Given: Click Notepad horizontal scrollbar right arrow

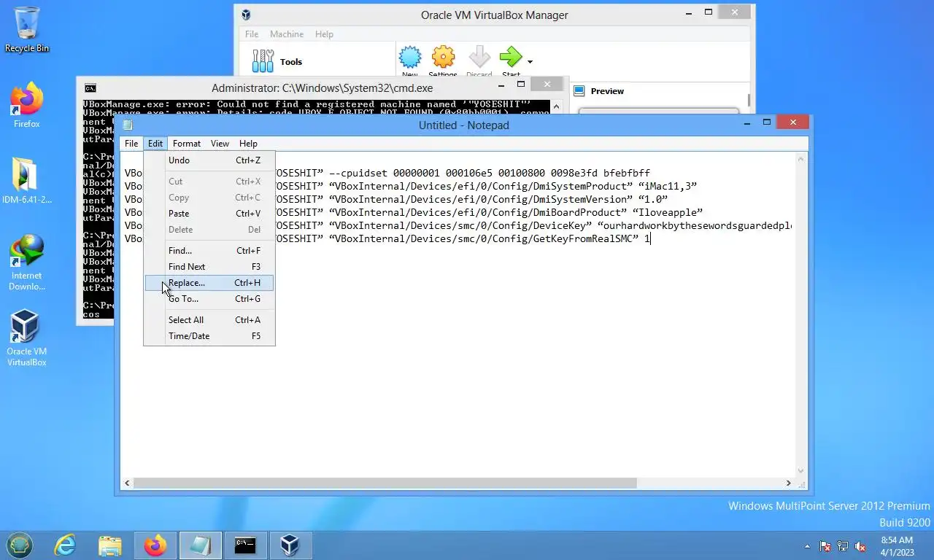Looking at the screenshot, I should [x=788, y=483].
